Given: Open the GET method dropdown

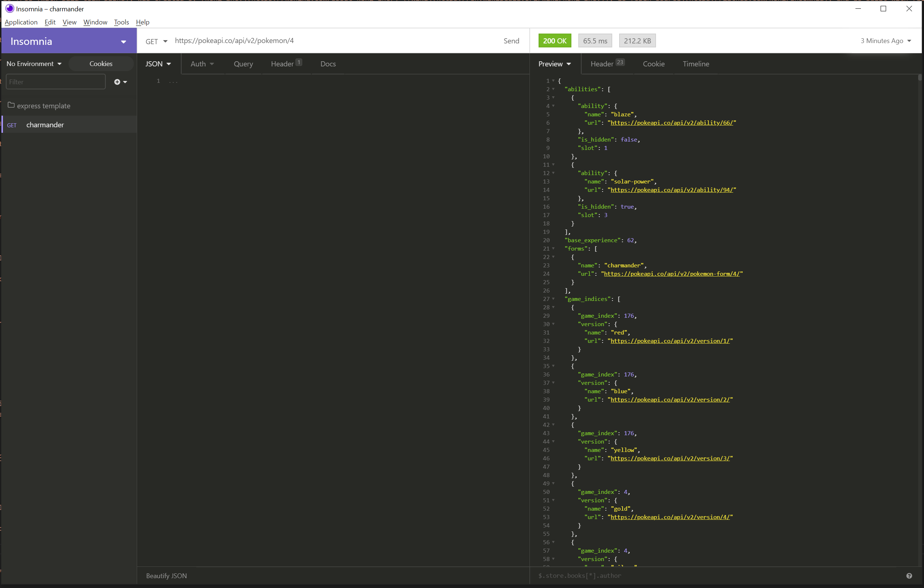Looking at the screenshot, I should [x=156, y=41].
